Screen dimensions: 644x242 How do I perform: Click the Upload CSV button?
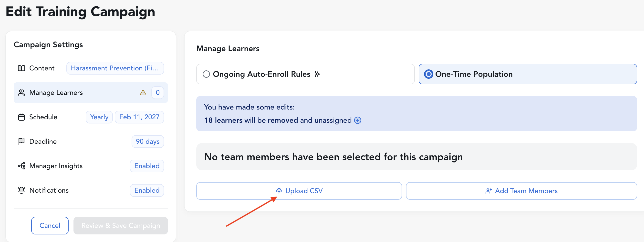tap(299, 191)
